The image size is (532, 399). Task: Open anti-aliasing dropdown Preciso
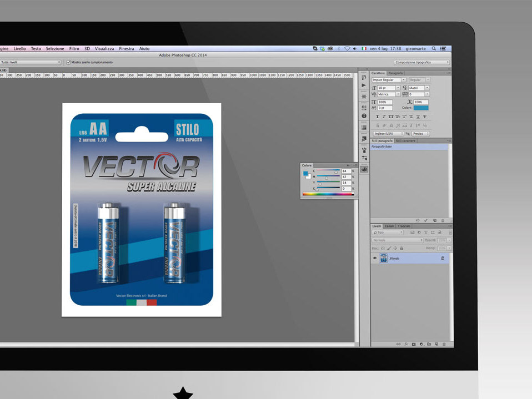[421, 134]
